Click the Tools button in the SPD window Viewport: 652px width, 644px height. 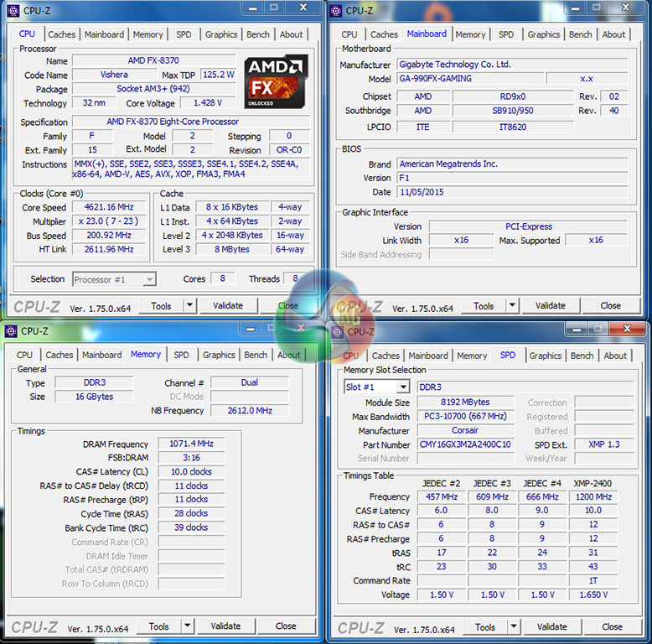click(x=485, y=627)
